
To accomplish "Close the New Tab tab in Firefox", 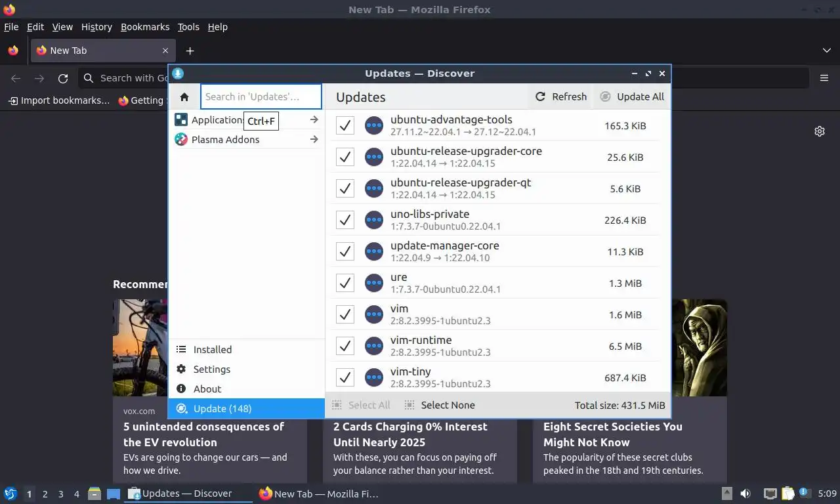I will pyautogui.click(x=165, y=51).
